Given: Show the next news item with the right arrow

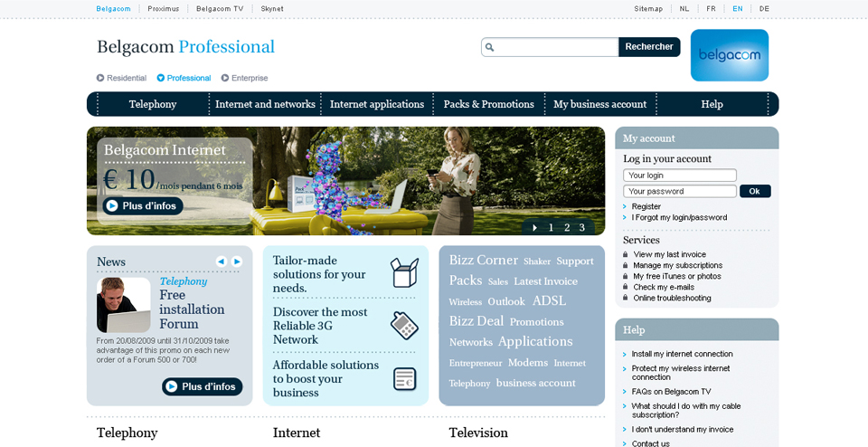Looking at the screenshot, I should [x=237, y=262].
